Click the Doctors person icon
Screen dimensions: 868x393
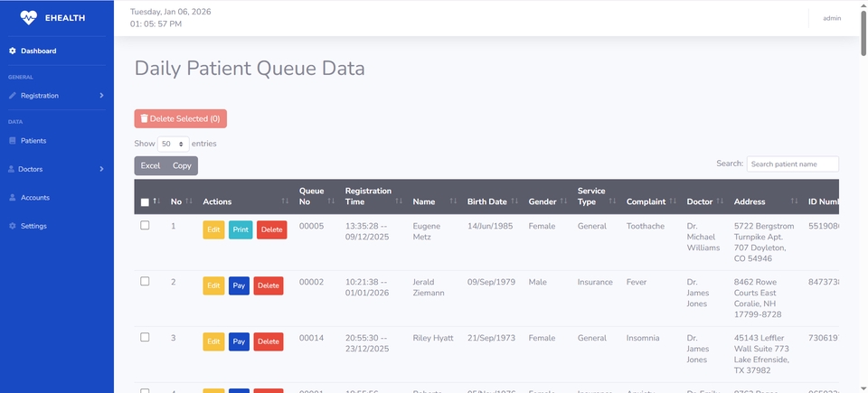click(12, 169)
